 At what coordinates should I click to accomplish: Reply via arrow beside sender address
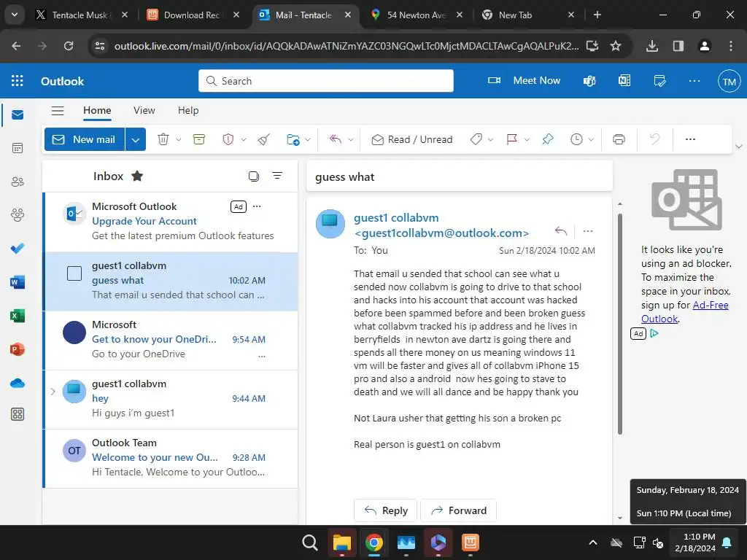(561, 231)
